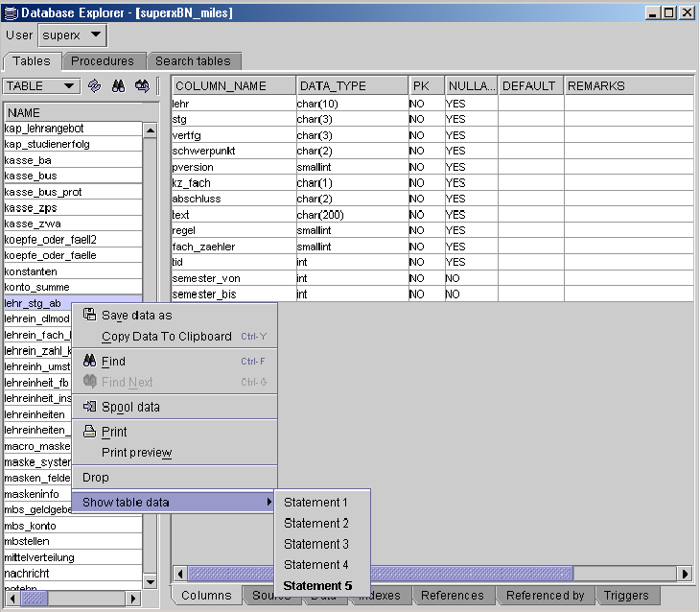Image resolution: width=700 pixels, height=612 pixels.
Task: Open the User superx dropdown
Action: (72, 35)
